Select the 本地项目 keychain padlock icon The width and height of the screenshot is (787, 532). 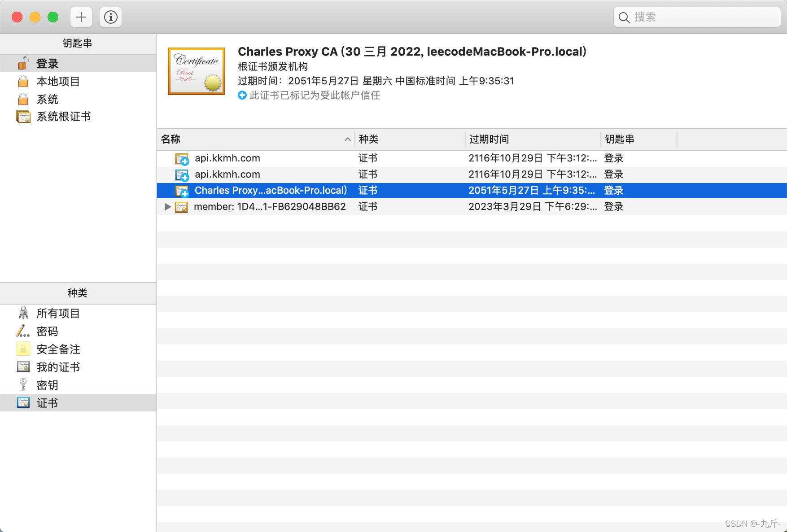pyautogui.click(x=23, y=81)
